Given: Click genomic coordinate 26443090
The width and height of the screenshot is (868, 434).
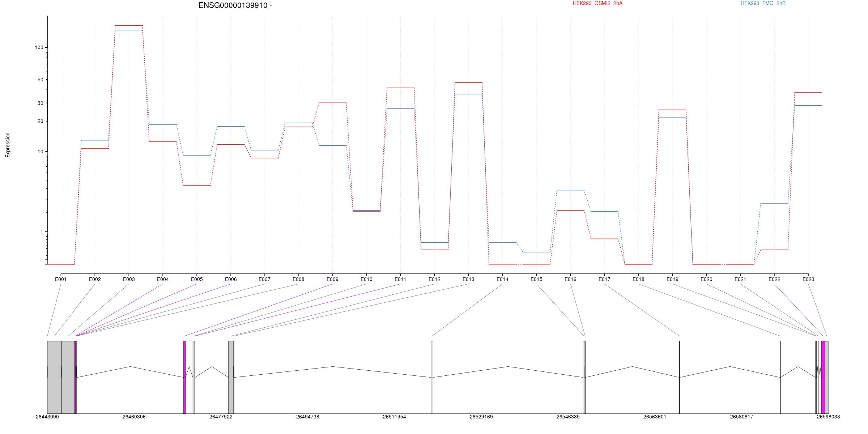Looking at the screenshot, I should click(47, 417).
